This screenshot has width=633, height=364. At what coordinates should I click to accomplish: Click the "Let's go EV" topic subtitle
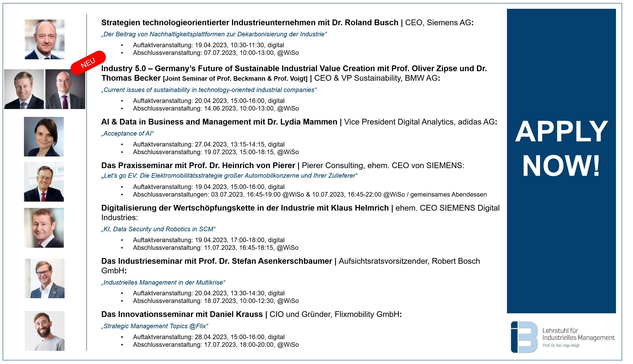[229, 176]
